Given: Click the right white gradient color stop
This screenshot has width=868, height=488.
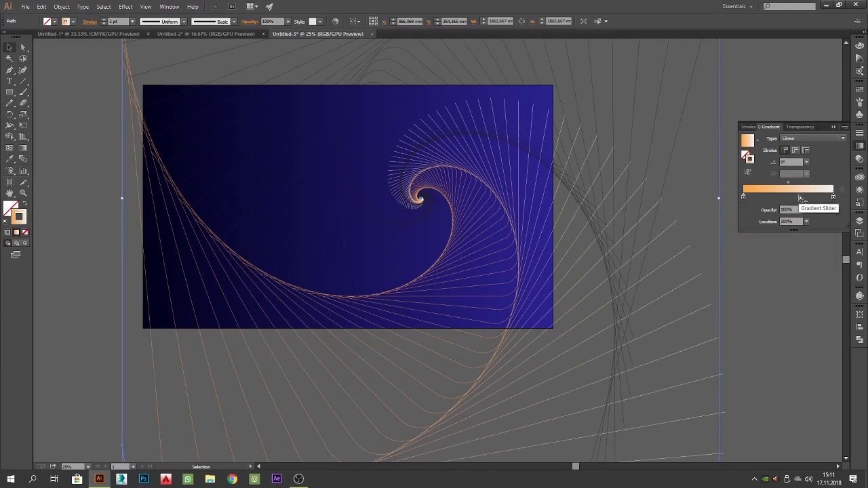Looking at the screenshot, I should click(833, 197).
